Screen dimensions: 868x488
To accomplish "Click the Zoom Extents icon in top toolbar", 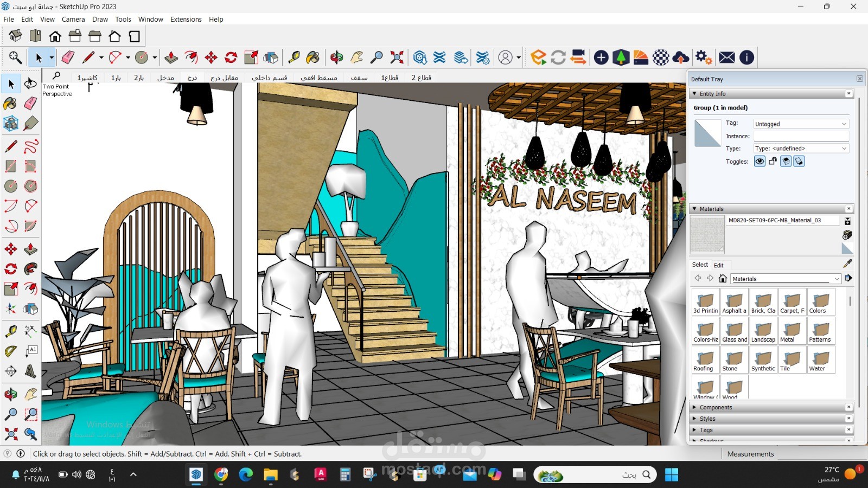I will coord(397,57).
